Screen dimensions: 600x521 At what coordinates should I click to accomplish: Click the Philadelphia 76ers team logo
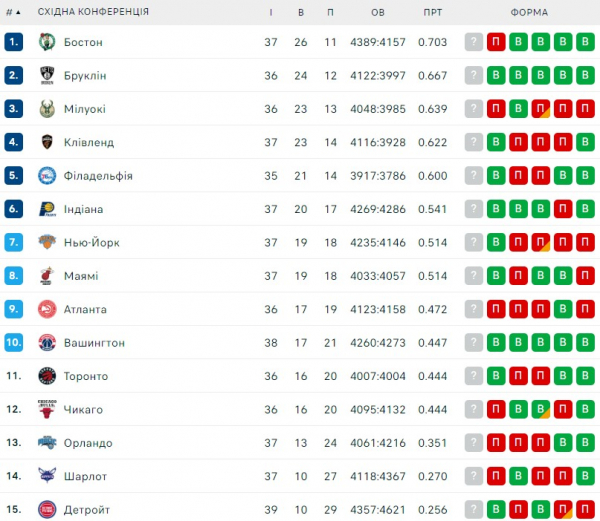click(46, 176)
